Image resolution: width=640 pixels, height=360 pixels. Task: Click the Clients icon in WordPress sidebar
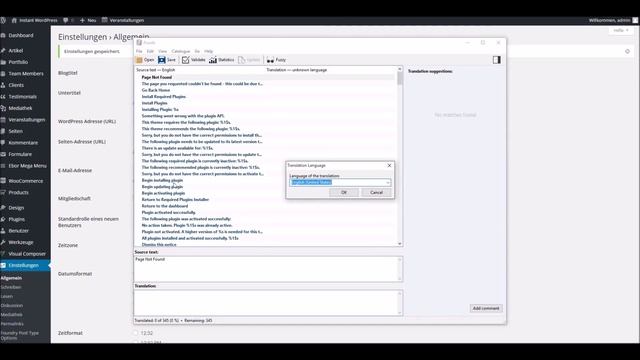[3, 85]
